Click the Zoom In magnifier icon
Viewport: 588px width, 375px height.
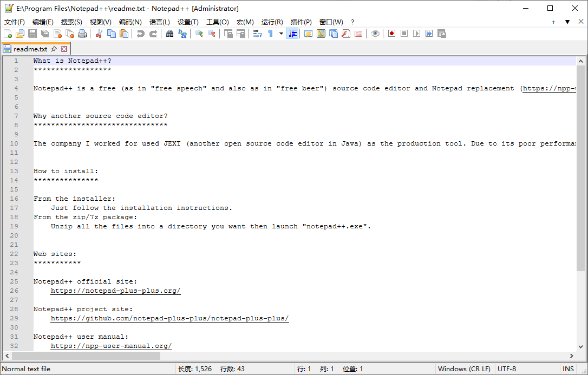click(199, 34)
